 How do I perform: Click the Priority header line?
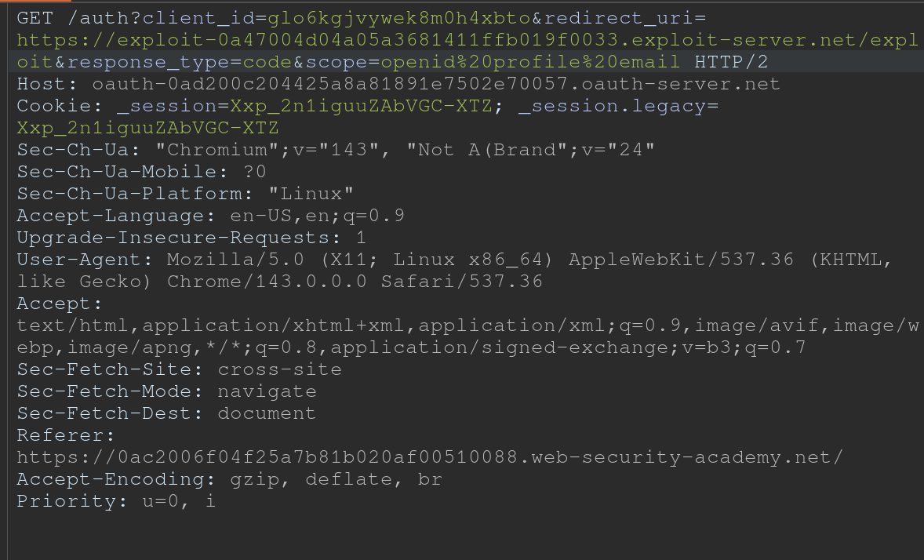click(x=116, y=500)
